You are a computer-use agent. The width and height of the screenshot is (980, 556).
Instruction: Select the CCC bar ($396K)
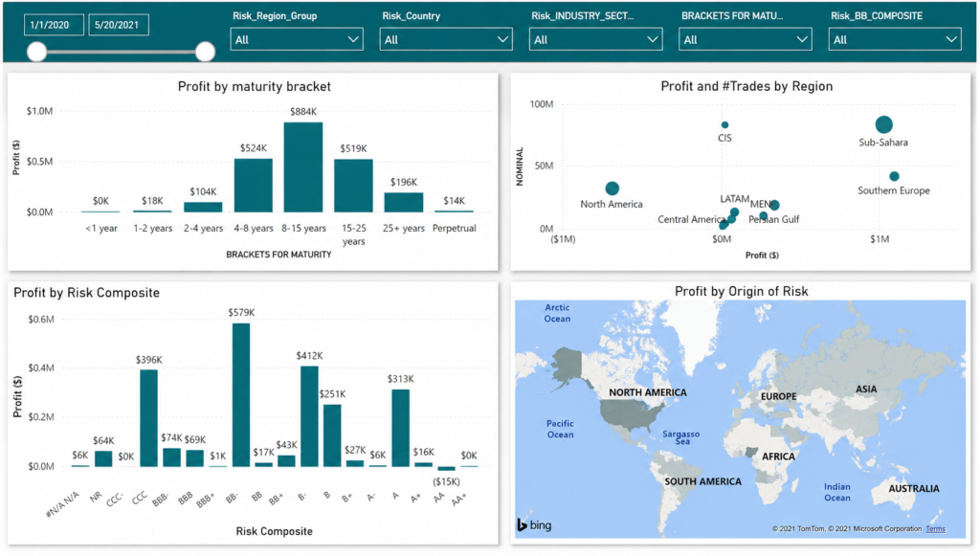pos(148,418)
